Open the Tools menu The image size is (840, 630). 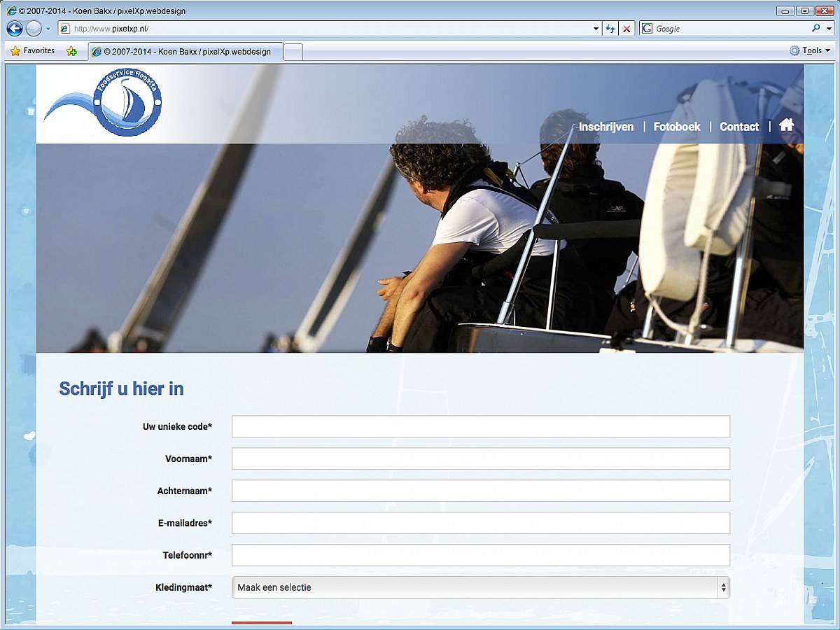pos(812,50)
